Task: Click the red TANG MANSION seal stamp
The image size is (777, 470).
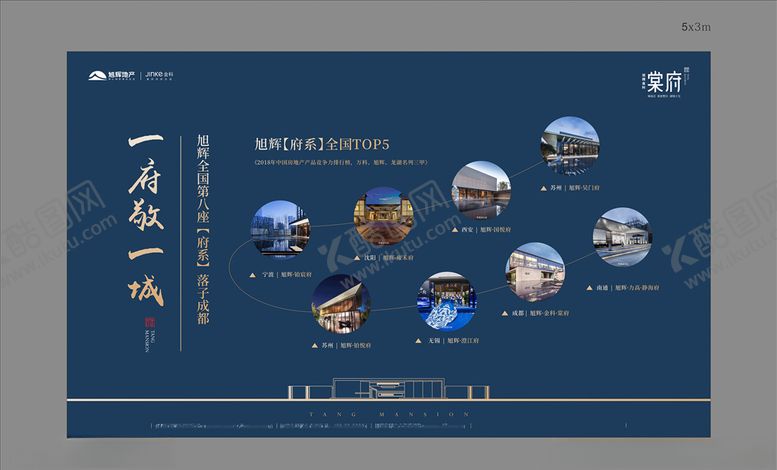Action: pos(150,323)
